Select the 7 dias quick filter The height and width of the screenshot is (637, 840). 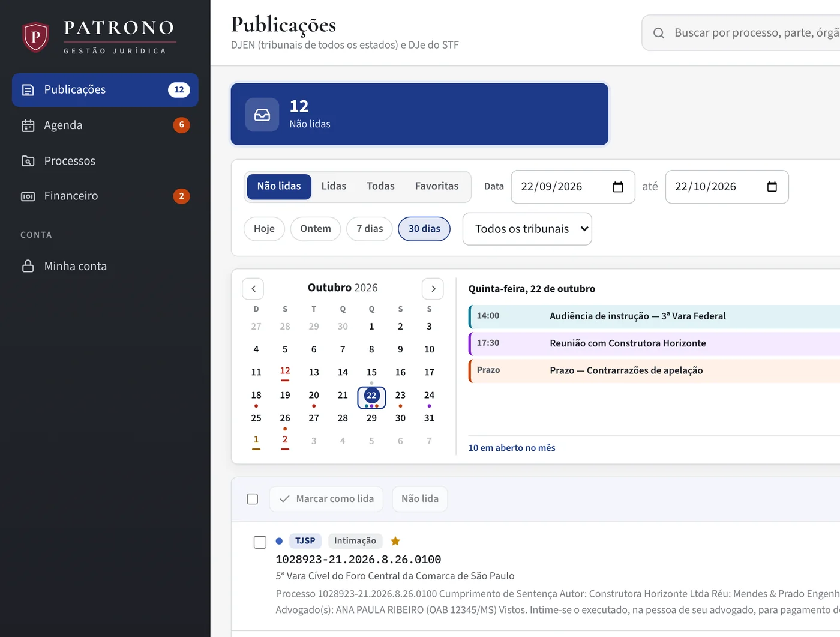tap(370, 229)
